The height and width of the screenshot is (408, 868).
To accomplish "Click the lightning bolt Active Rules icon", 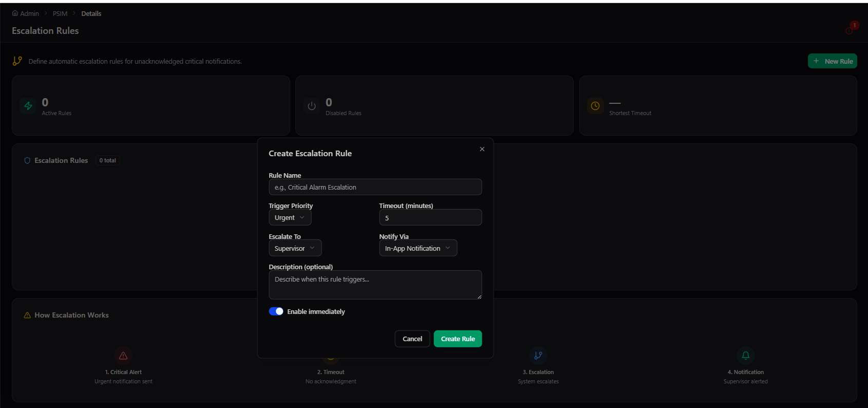I will pos(28,106).
